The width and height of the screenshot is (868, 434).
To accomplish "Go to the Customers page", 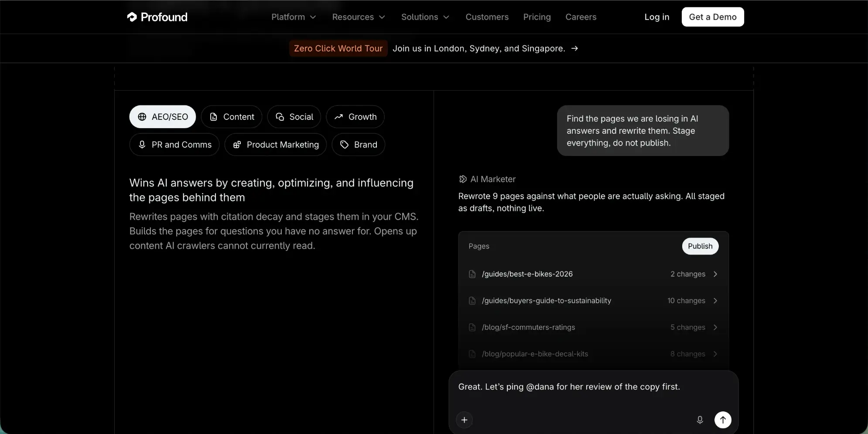I will click(x=487, y=17).
